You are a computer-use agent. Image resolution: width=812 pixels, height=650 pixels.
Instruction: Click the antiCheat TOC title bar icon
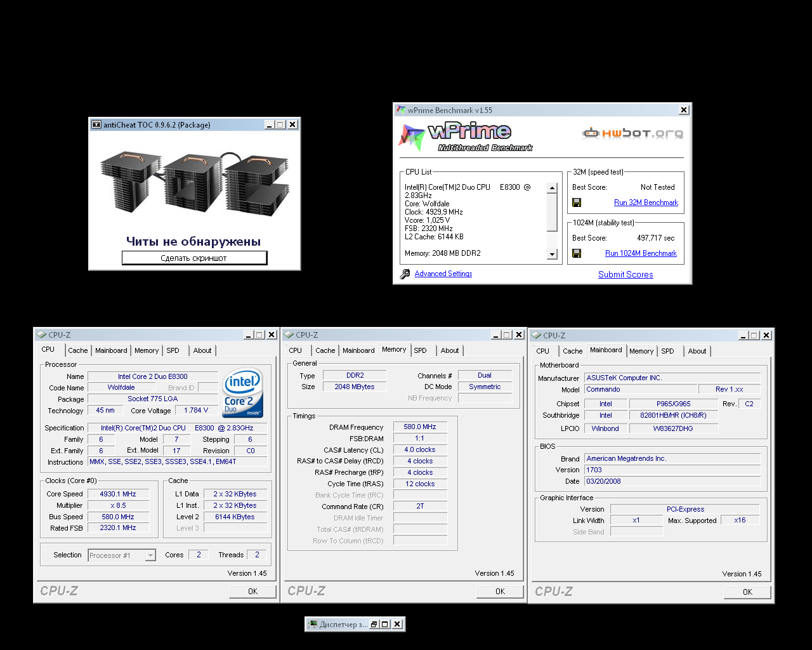(96, 124)
